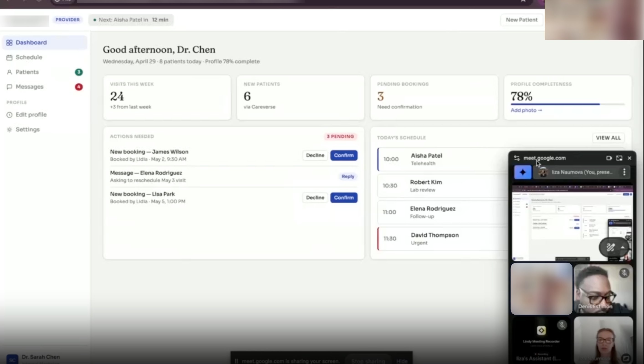Click the PROVIDER badge
The height and width of the screenshot is (364, 644).
pyautogui.click(x=67, y=20)
